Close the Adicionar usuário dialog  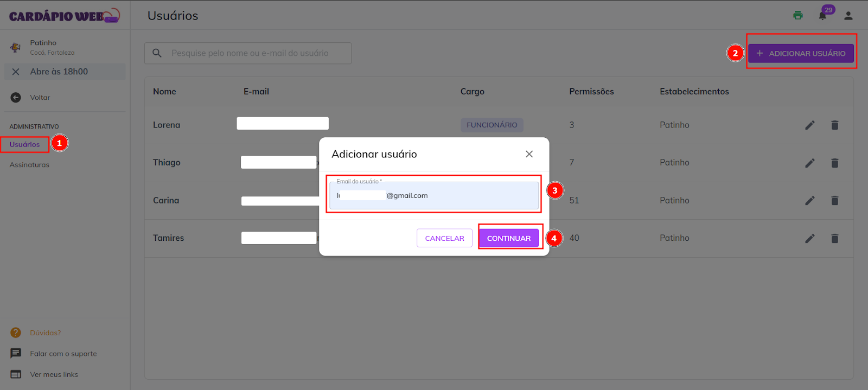[x=529, y=154]
